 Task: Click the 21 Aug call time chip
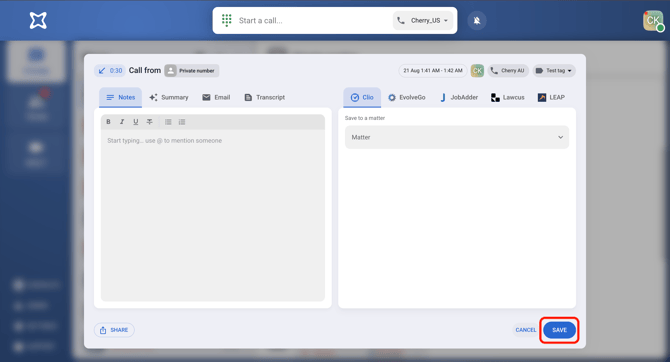(x=433, y=71)
